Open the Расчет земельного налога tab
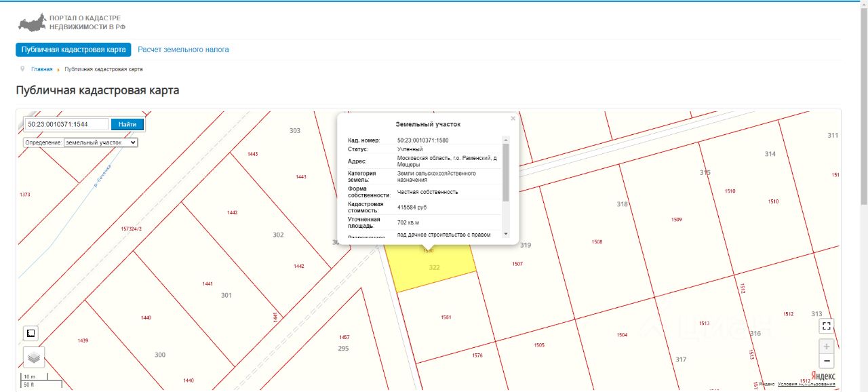868x392 pixels. tap(183, 50)
